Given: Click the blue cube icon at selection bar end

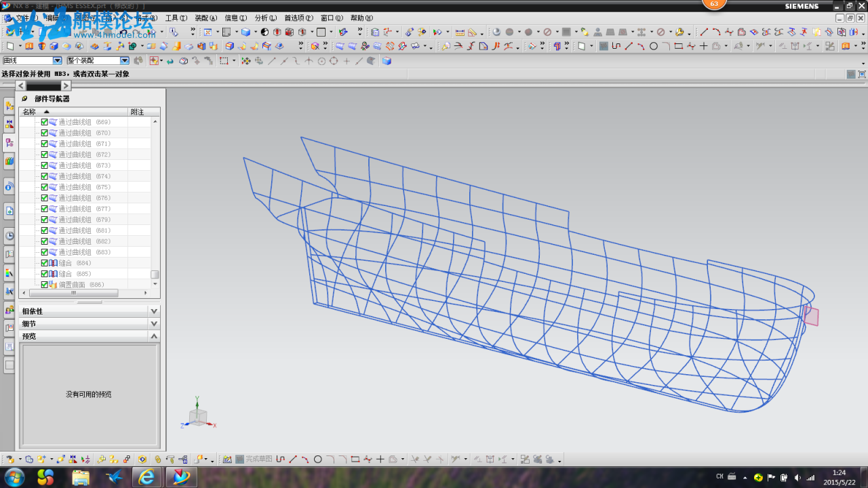Looking at the screenshot, I should click(x=387, y=61).
